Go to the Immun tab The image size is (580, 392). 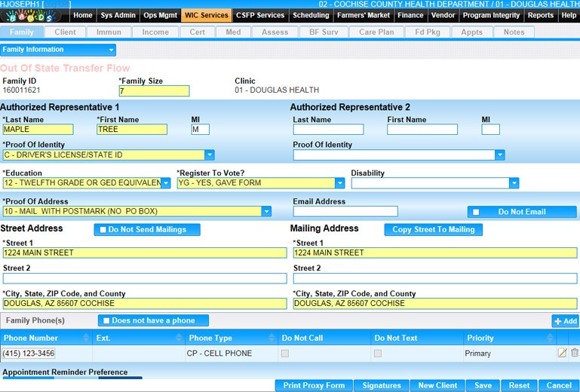click(109, 32)
